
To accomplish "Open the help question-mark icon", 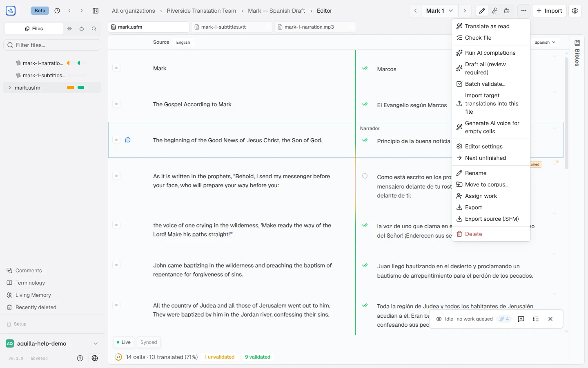I will coord(80,358).
